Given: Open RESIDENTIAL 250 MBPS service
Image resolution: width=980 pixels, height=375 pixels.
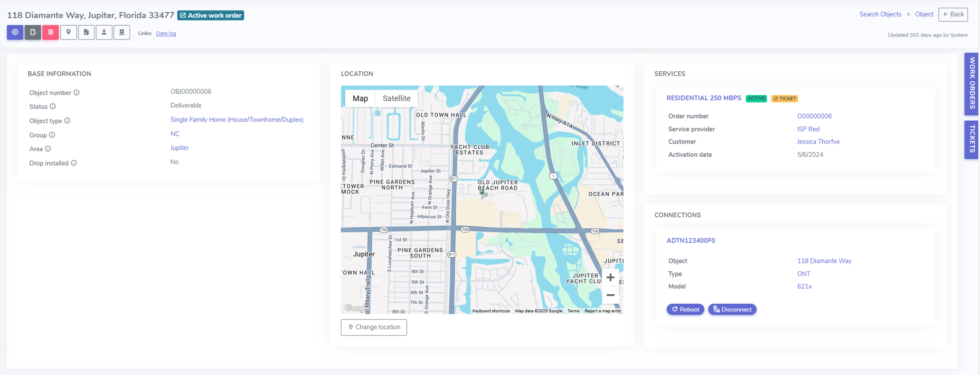Looking at the screenshot, I should [704, 98].
